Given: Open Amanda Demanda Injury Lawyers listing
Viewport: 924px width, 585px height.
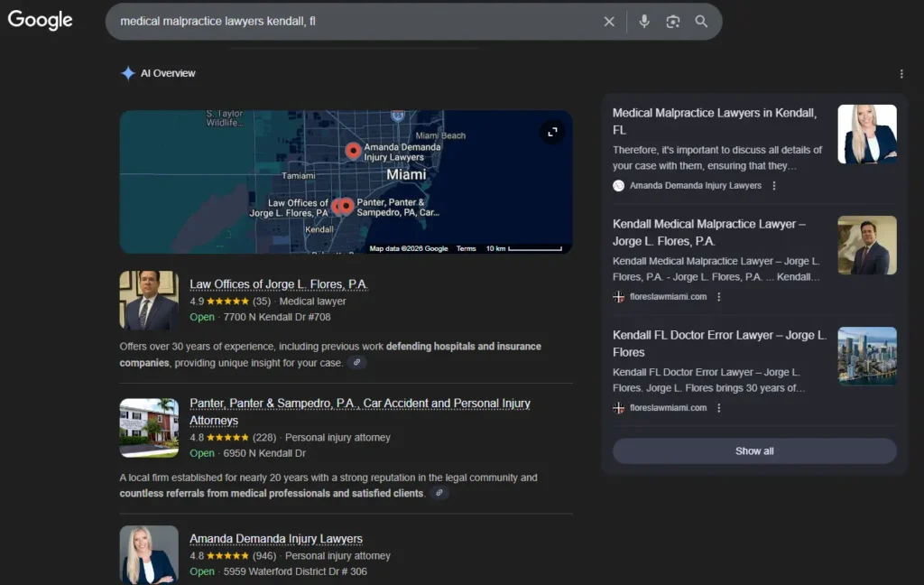Looking at the screenshot, I should 276,539.
